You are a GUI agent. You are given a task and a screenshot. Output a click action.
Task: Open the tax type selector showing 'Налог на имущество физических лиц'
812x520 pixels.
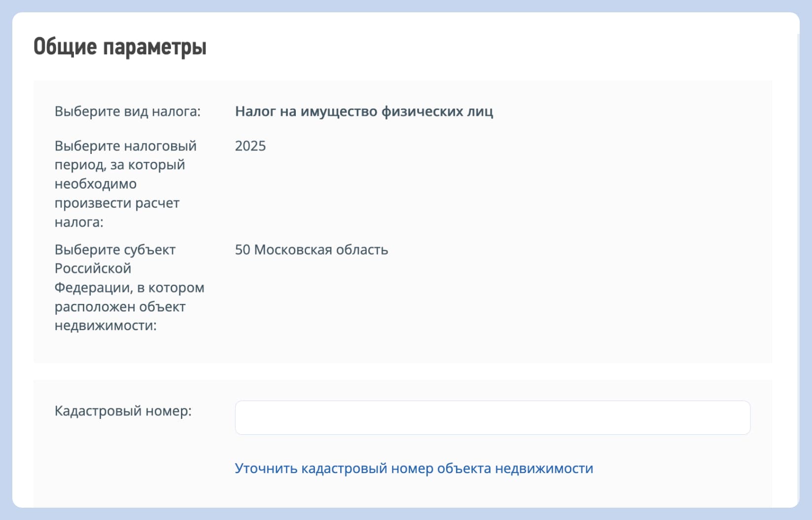364,112
